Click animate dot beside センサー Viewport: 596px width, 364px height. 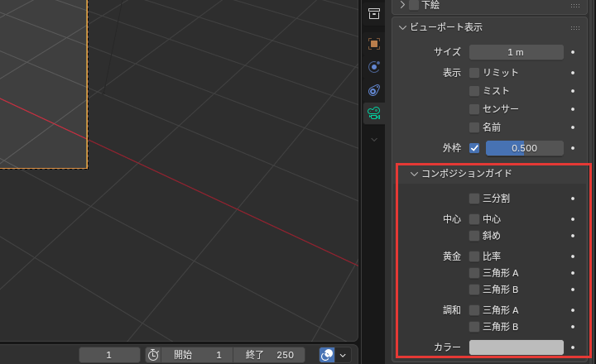573,109
